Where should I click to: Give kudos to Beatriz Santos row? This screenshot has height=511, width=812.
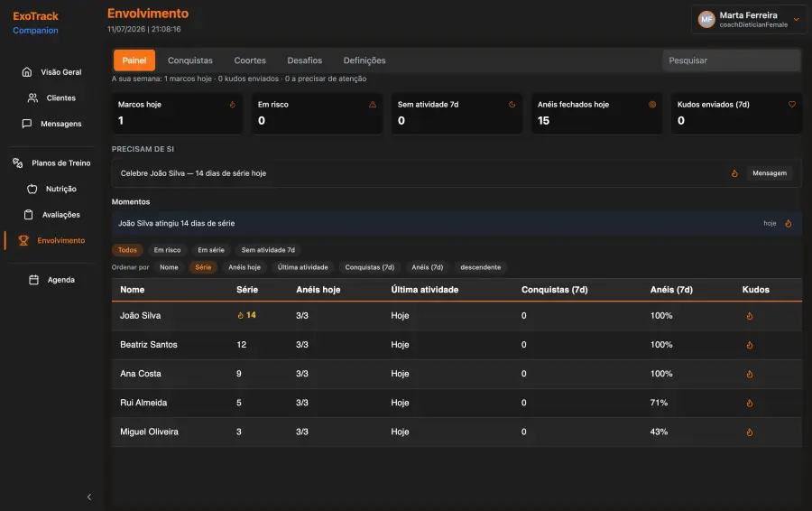tap(750, 345)
